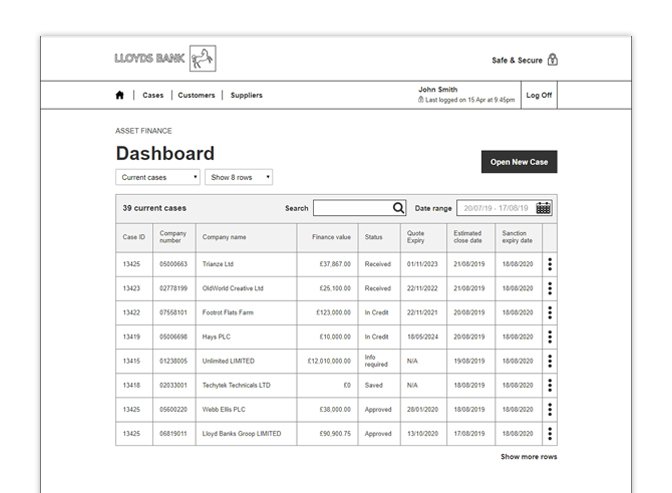Open row menu for Trianze Ltd
672x493 pixels.
point(550,264)
